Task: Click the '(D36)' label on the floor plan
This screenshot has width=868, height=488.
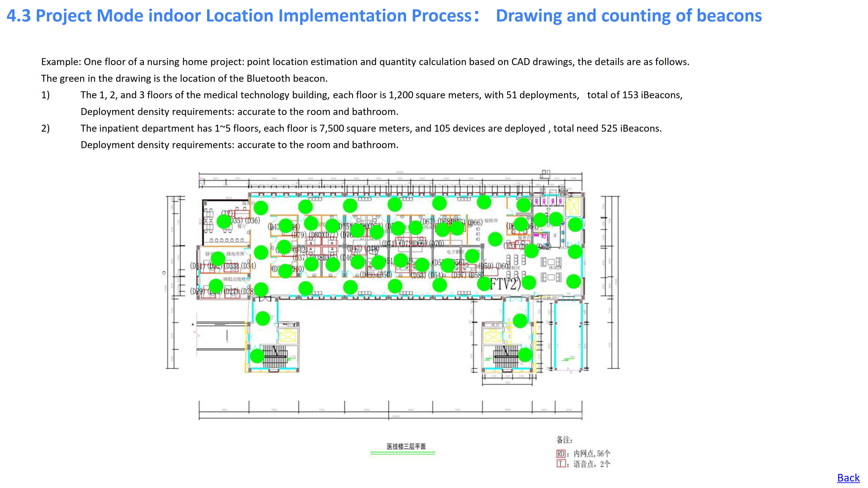Action: pyautogui.click(x=252, y=221)
